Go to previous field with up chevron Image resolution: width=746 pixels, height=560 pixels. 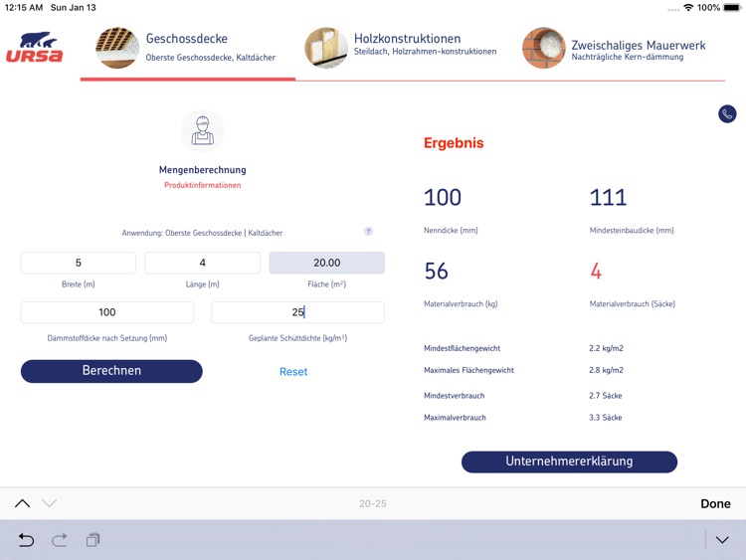tap(22, 503)
